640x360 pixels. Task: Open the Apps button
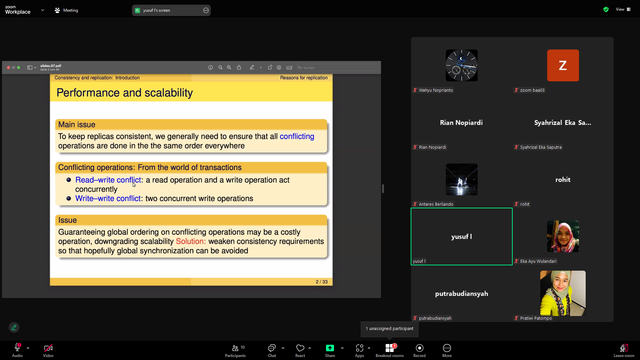pos(359,350)
